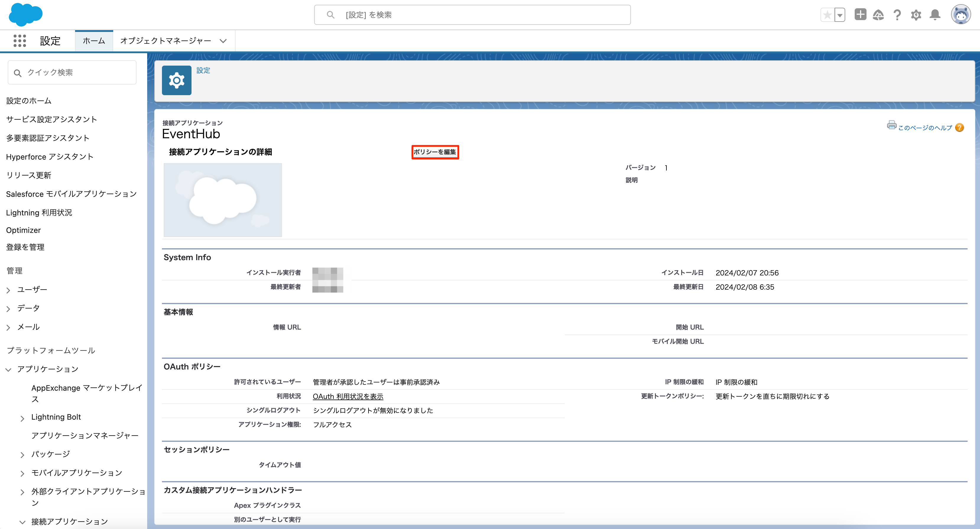Image resolution: width=980 pixels, height=529 pixels.
Task: Click the EventHub page title
Action: point(191,134)
